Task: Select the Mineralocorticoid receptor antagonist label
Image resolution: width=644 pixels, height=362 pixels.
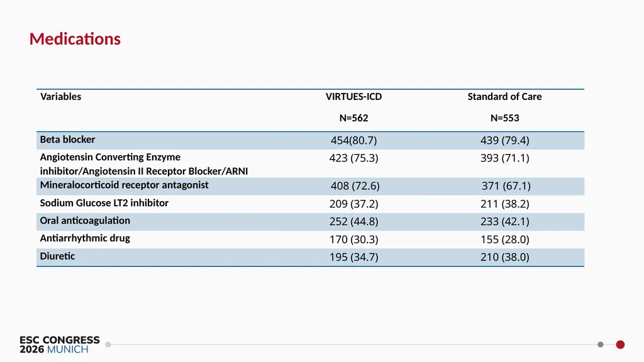Action: pos(124,185)
